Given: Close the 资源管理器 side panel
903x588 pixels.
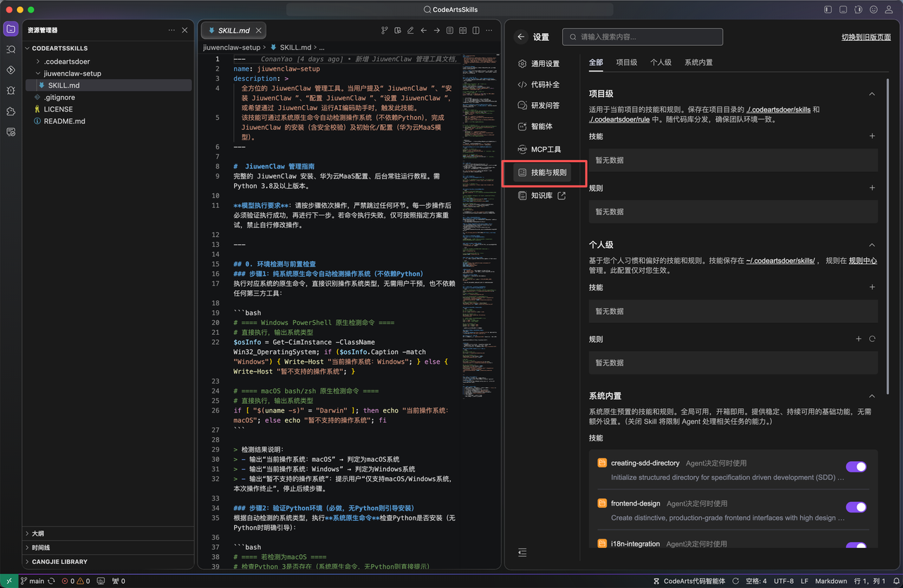Looking at the screenshot, I should click(185, 30).
